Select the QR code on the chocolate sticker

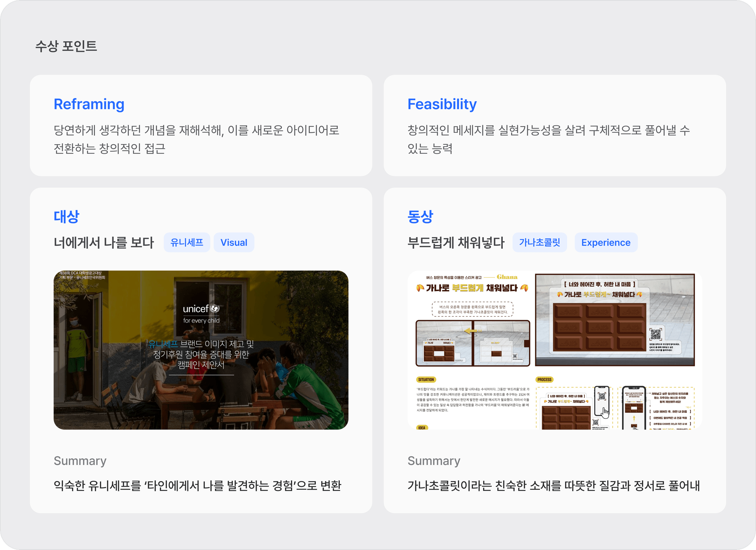(x=656, y=334)
